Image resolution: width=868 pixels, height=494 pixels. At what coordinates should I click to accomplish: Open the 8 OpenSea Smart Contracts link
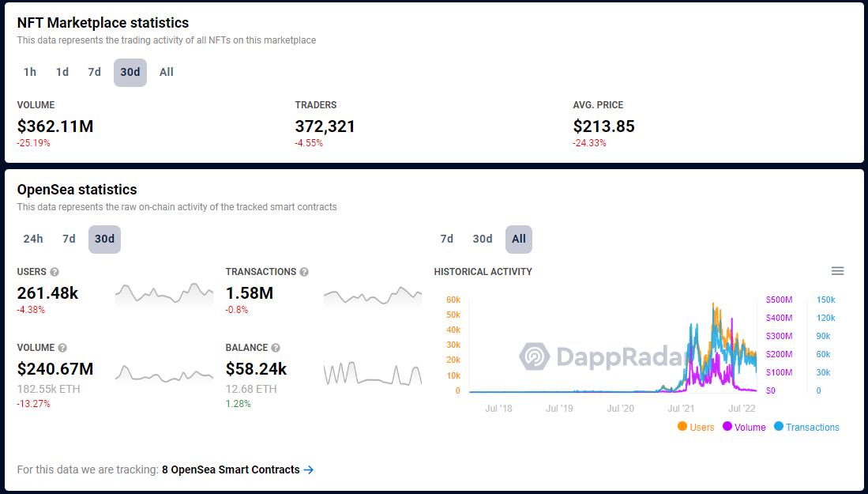click(x=238, y=469)
